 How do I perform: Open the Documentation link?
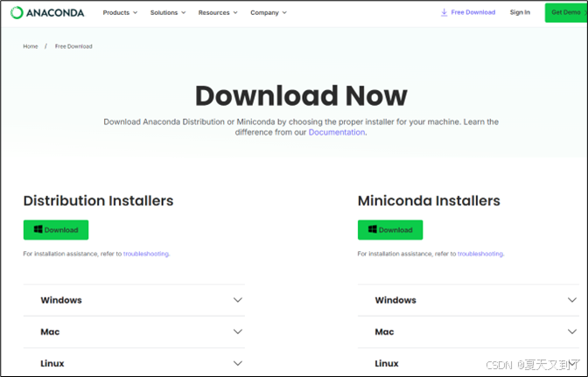coord(337,132)
